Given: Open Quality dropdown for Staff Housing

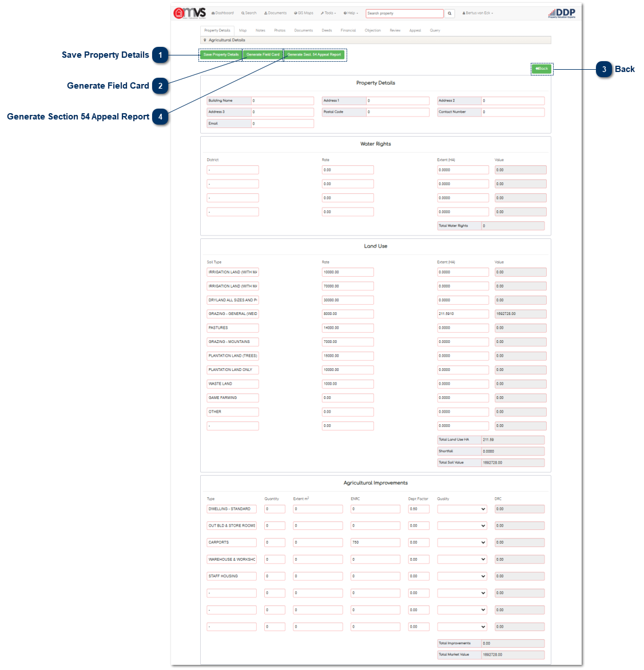Looking at the screenshot, I should pyautogui.click(x=462, y=576).
